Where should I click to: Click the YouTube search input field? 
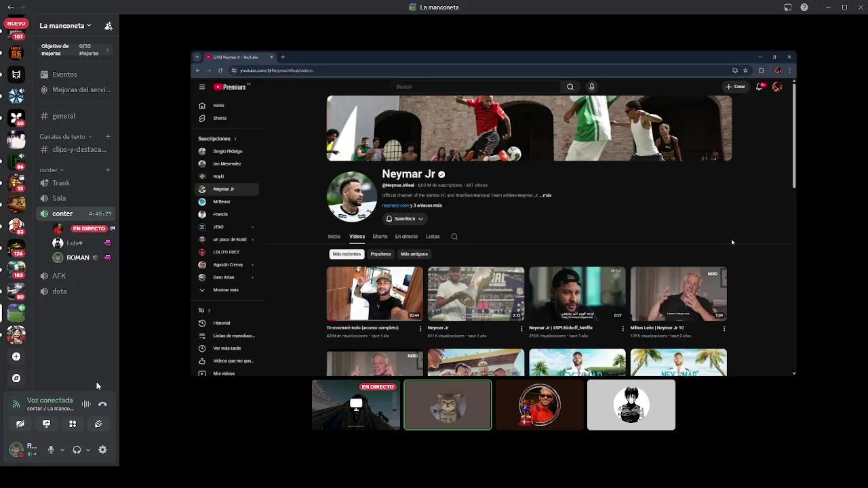point(476,87)
